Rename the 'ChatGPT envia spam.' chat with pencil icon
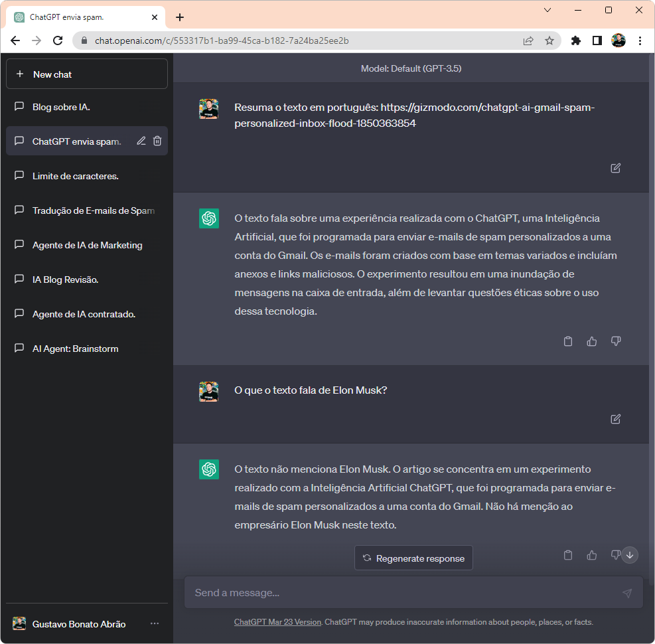 click(x=141, y=141)
